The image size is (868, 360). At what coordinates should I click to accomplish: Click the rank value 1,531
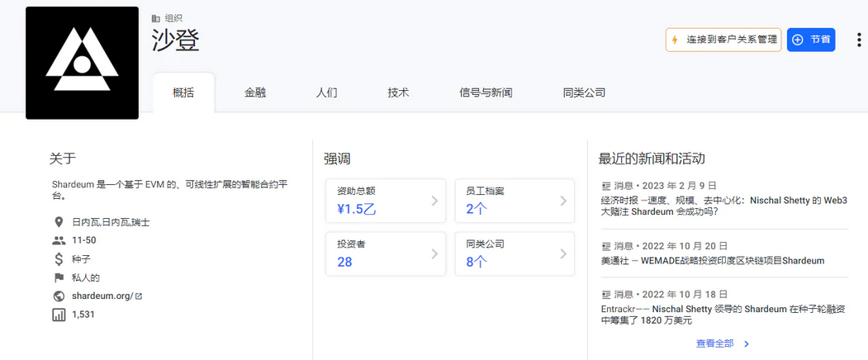point(83,315)
